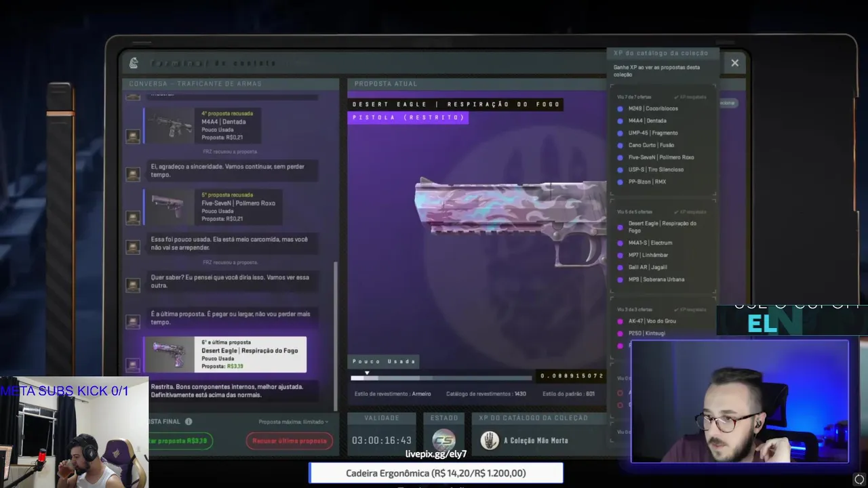Select Galil AR | Jagalil in catalog list
The width and height of the screenshot is (868, 488).
[642, 267]
